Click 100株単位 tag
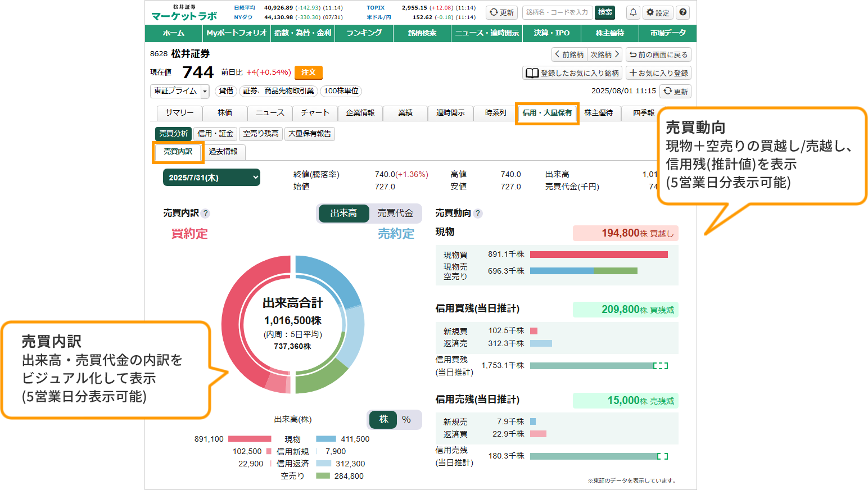868x490 pixels. [x=341, y=91]
